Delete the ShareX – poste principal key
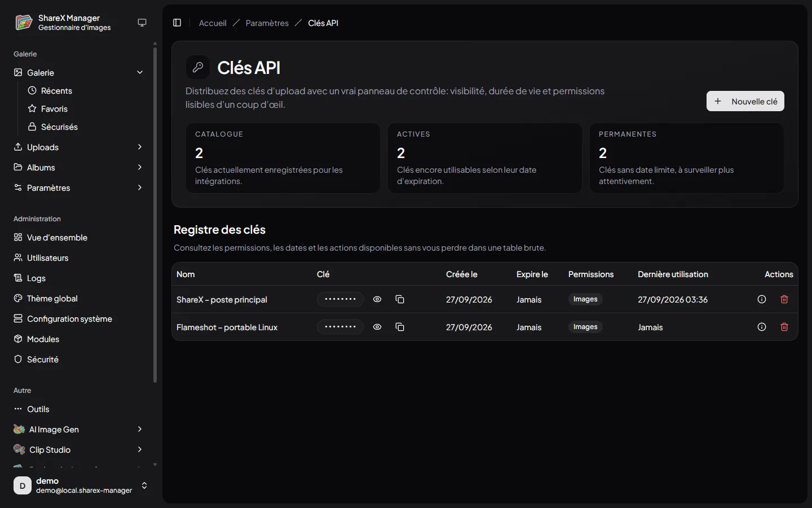The width and height of the screenshot is (812, 508). [x=784, y=299]
